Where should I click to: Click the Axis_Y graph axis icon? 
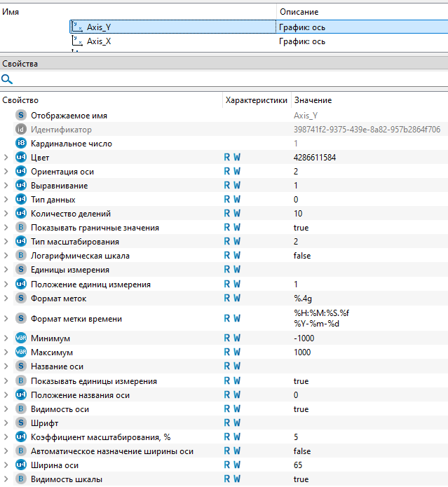[77, 27]
